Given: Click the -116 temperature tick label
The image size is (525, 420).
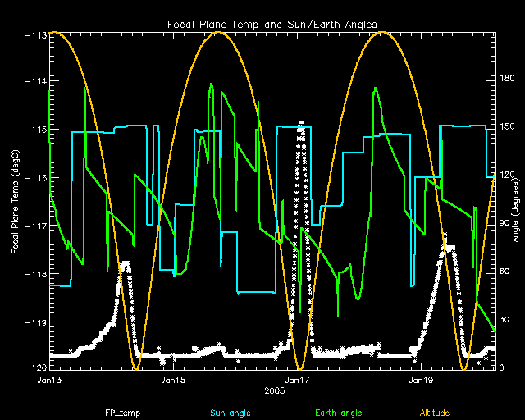Looking at the screenshot, I should click(x=35, y=177).
